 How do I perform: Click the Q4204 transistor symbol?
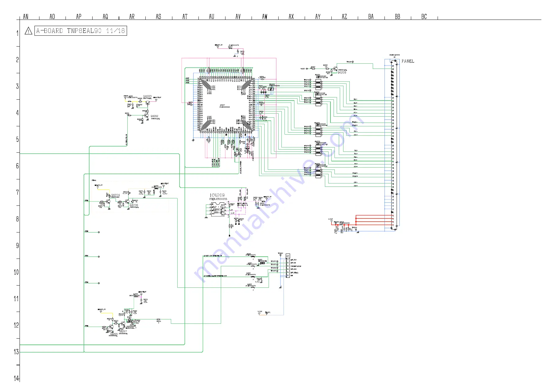[108, 201]
